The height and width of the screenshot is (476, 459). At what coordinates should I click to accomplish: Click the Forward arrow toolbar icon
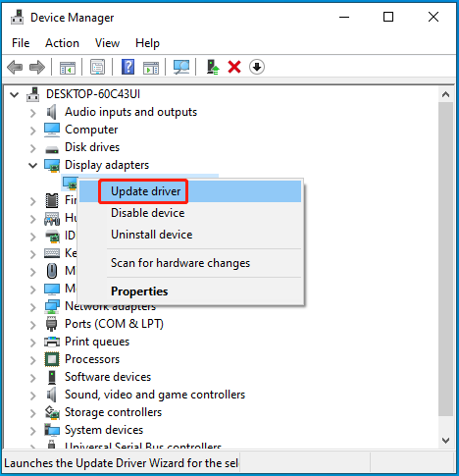[x=37, y=68]
